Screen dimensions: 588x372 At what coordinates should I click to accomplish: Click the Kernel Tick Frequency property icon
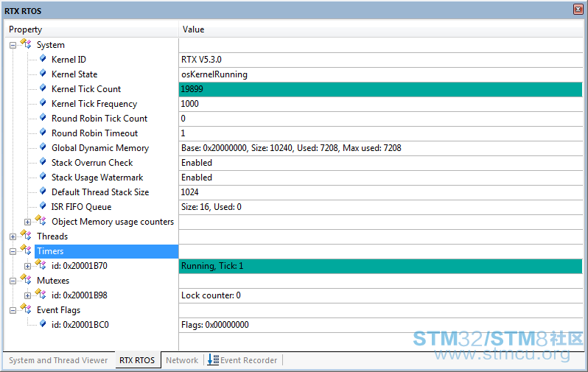click(43, 102)
